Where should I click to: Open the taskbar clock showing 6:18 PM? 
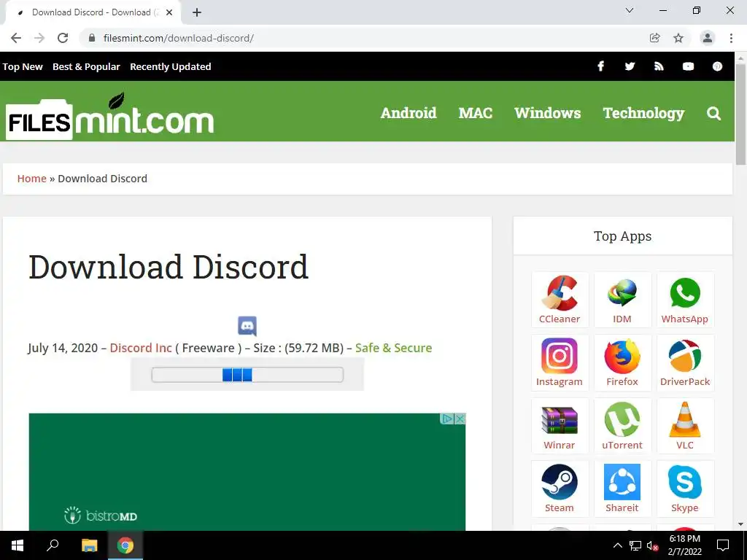[x=684, y=545]
